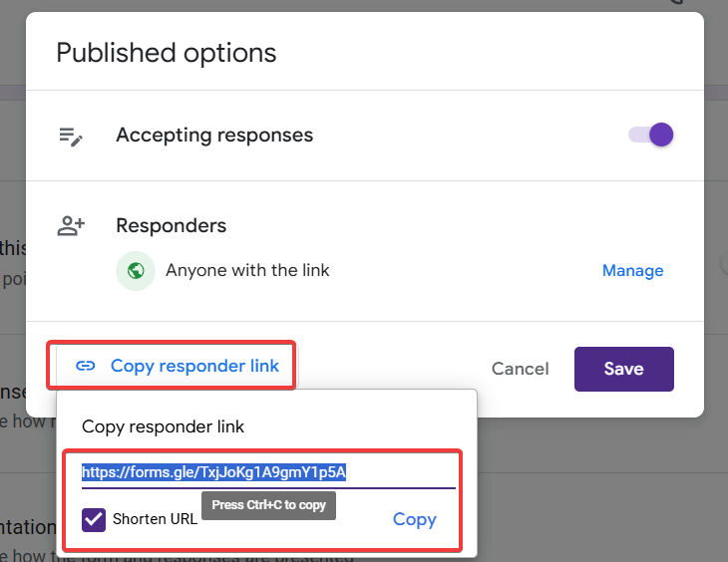Click the chain link icon
The image size is (728, 562).
(x=86, y=366)
